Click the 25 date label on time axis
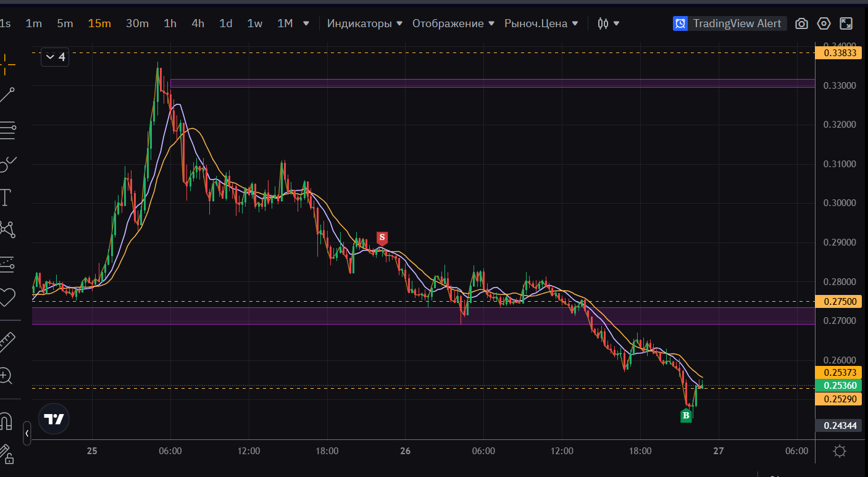Image resolution: width=868 pixels, height=477 pixels. tap(92, 451)
